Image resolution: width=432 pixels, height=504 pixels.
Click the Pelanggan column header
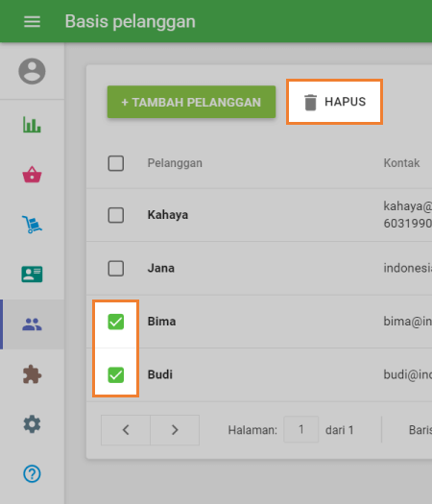point(175,163)
